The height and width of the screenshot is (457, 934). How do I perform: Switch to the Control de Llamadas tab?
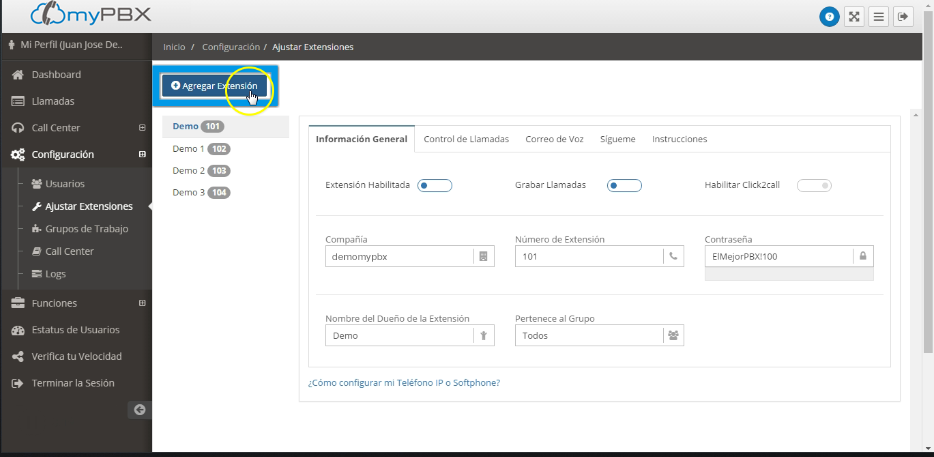coord(466,139)
